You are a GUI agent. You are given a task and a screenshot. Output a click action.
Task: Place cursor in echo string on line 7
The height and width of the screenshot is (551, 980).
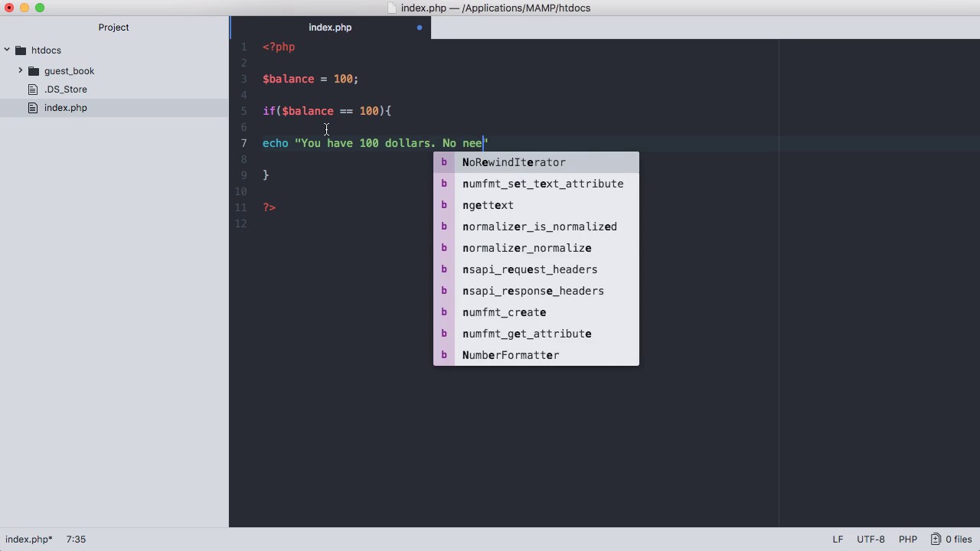click(x=391, y=143)
